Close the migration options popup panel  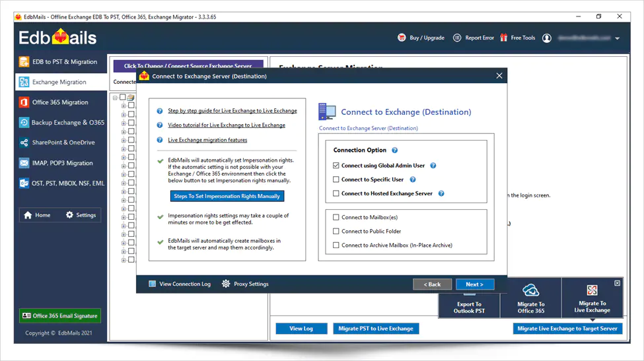click(617, 284)
